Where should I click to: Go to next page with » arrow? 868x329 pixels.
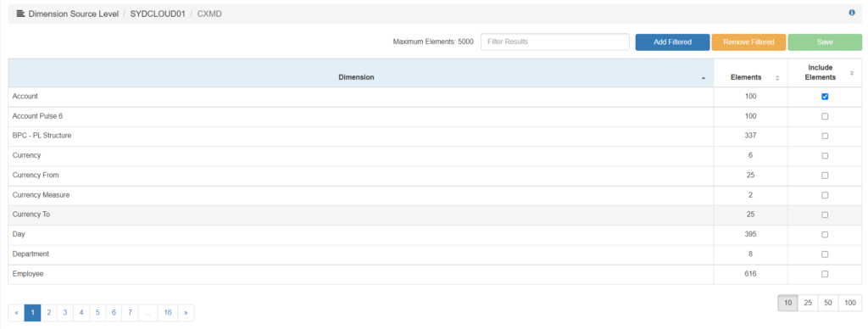[x=186, y=313]
